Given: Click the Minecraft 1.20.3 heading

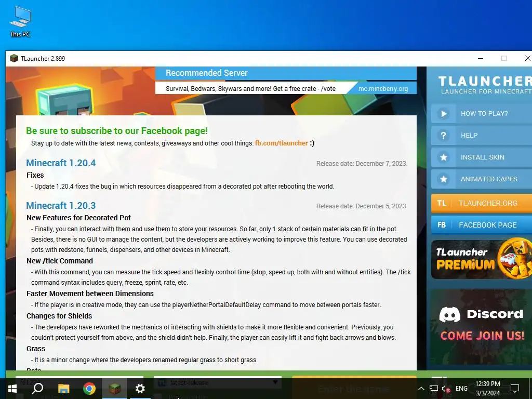Looking at the screenshot, I should click(61, 206).
